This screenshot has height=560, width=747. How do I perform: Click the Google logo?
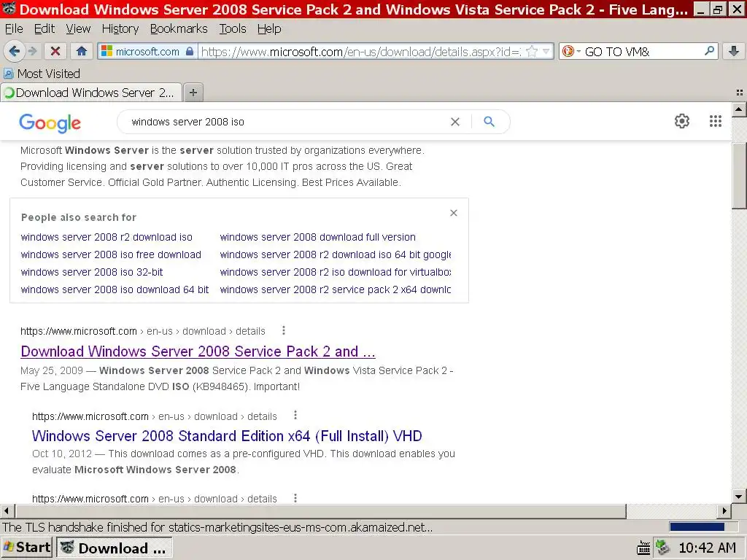[x=50, y=122]
